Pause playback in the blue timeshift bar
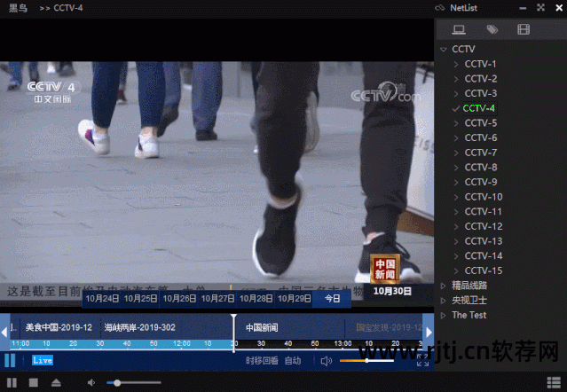Image resolution: width=567 pixels, height=392 pixels. point(10,360)
